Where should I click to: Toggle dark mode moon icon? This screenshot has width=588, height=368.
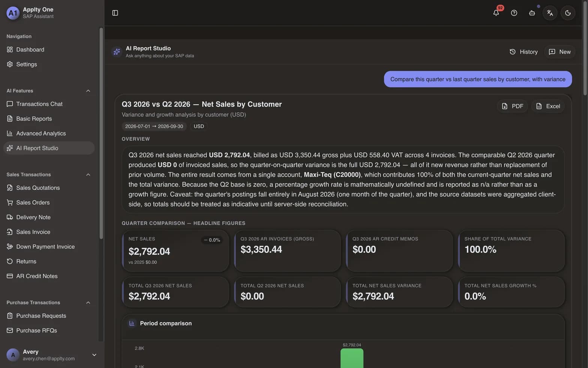568,13
